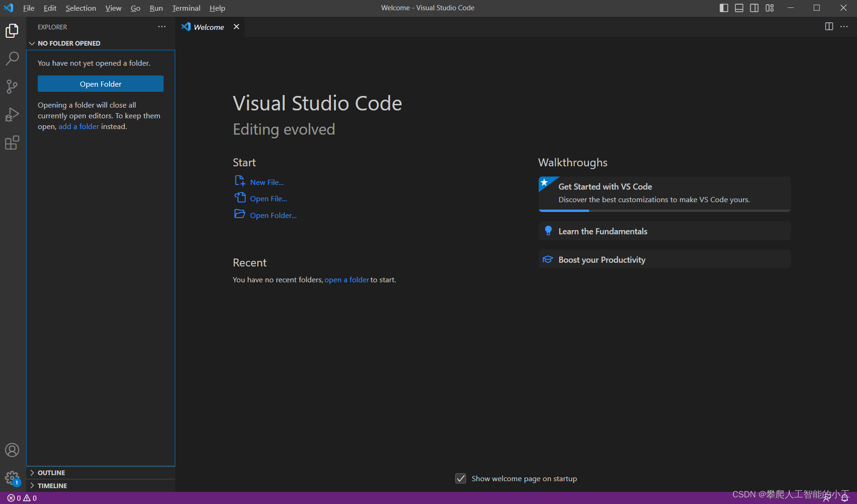Close the Welcome tab

tap(236, 27)
